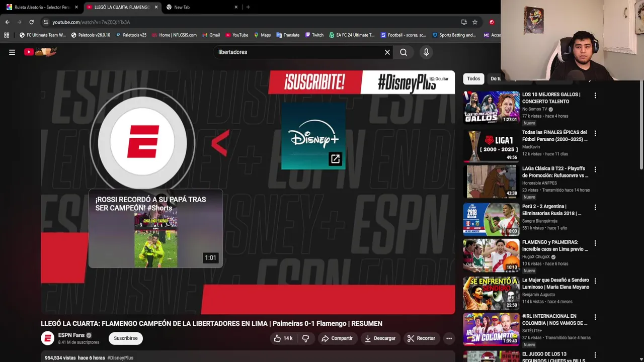Screen dimensions: 644x362
Task: Open options for #IRL INTERNACIONAL video
Action: (595, 317)
